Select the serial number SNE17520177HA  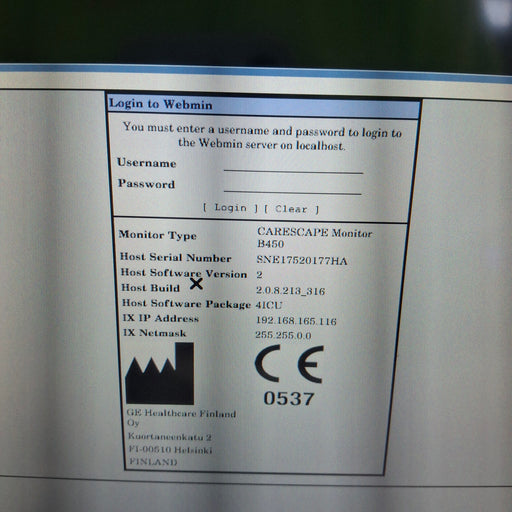tap(302, 260)
